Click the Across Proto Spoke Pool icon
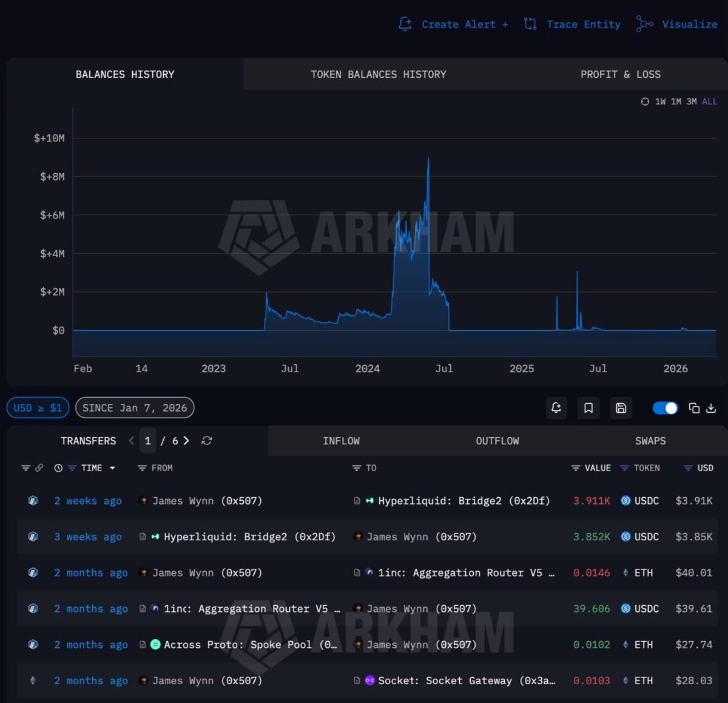This screenshot has height=703, width=728. pyautogui.click(x=155, y=645)
